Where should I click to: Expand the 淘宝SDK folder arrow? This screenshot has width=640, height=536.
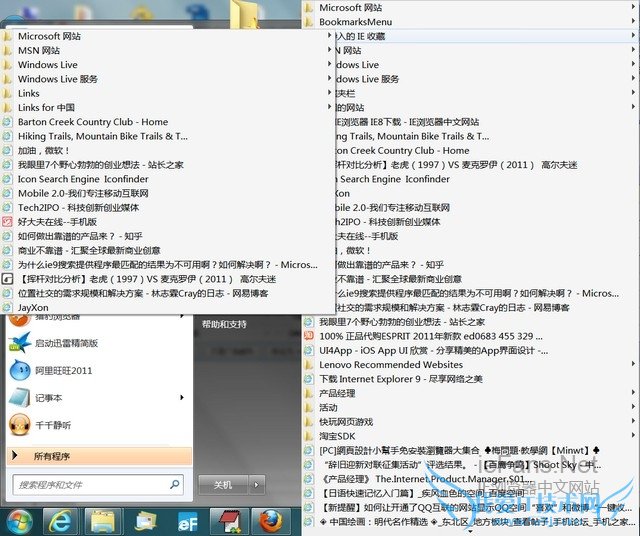tap(633, 436)
